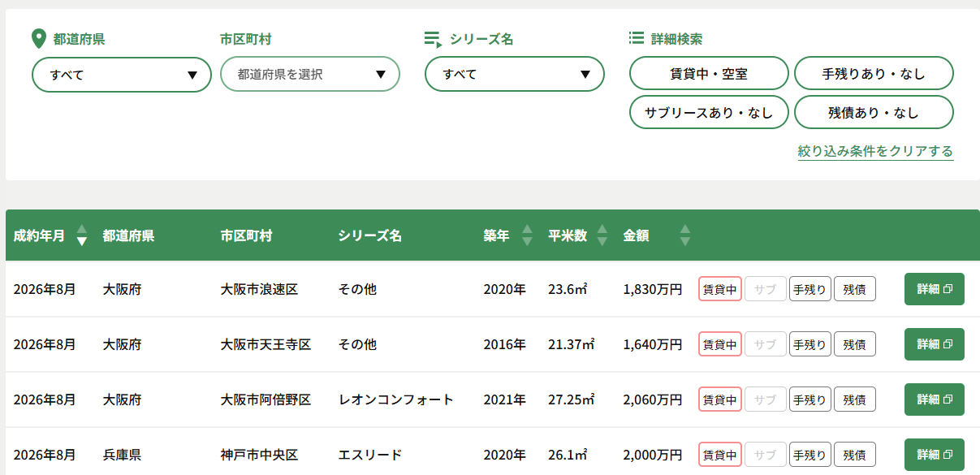This screenshot has height=475, width=980.
Task: Click 残債 tag in 大阪市浪速区 row
Action: coord(854,289)
